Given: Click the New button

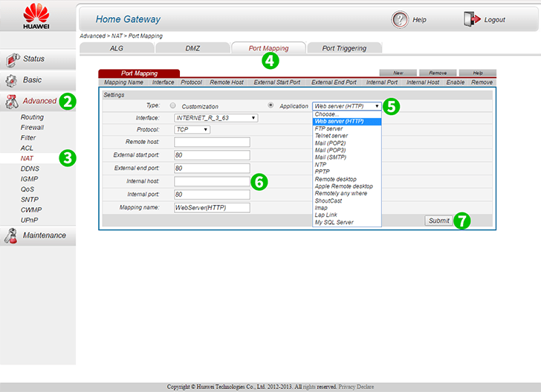Looking at the screenshot, I should click(x=398, y=73).
